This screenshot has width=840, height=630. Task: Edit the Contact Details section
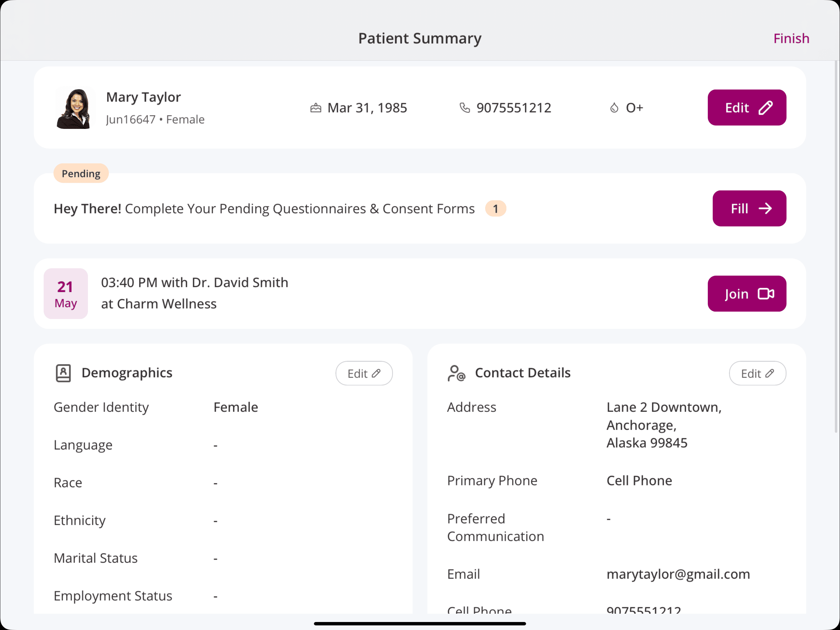click(x=757, y=373)
